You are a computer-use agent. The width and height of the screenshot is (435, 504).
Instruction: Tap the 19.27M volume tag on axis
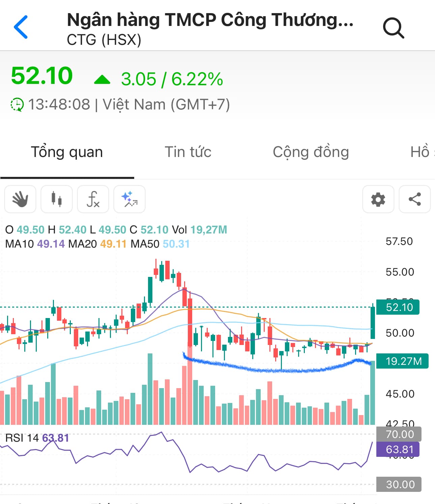402,361
